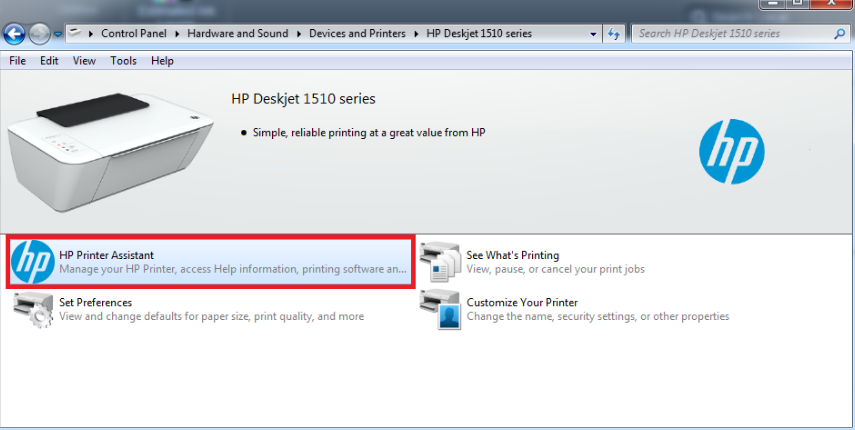Viewport: 855px width, 430px height.
Task: Click 'Simple, reliable printing at a great value' text
Action: (x=369, y=132)
